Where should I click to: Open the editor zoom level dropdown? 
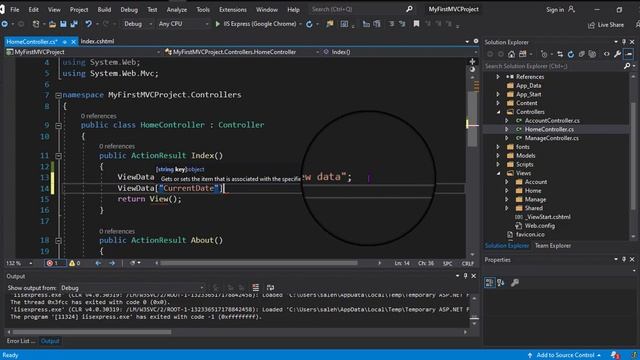point(19,263)
